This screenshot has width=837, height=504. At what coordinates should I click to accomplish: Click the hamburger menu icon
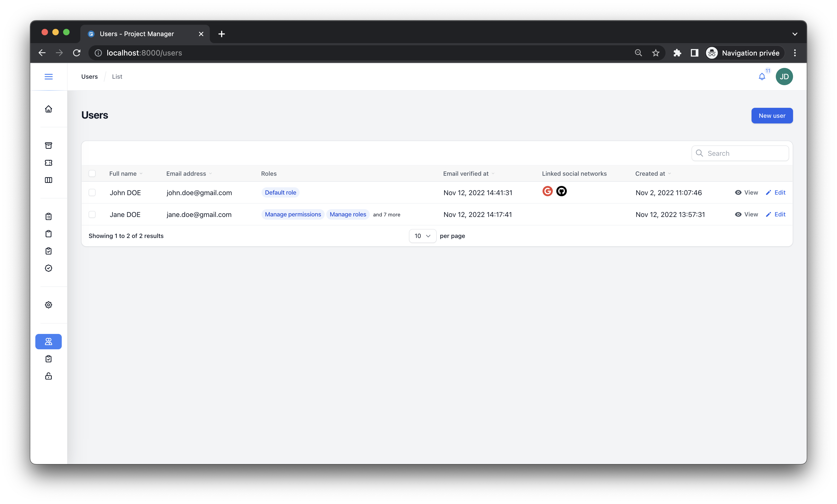coord(49,77)
